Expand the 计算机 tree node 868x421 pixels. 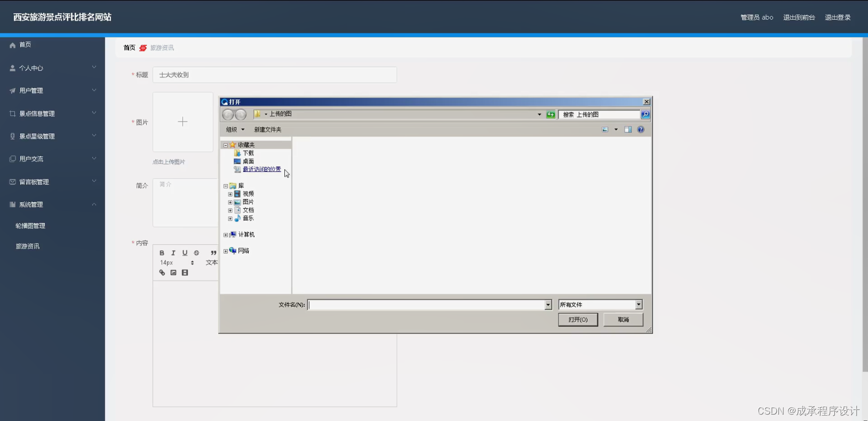(226, 235)
